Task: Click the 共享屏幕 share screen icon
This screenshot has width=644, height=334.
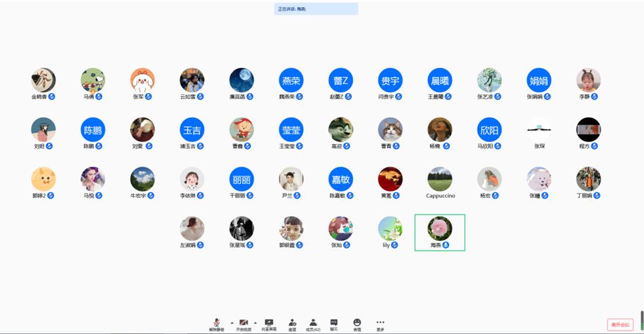Action: (x=269, y=323)
